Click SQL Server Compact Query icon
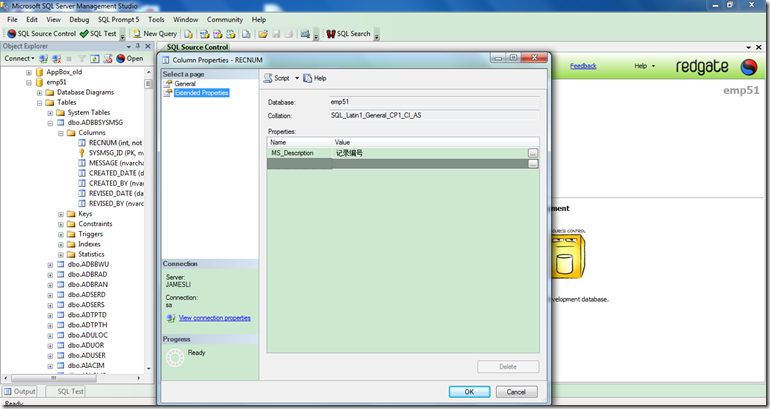 click(x=246, y=34)
